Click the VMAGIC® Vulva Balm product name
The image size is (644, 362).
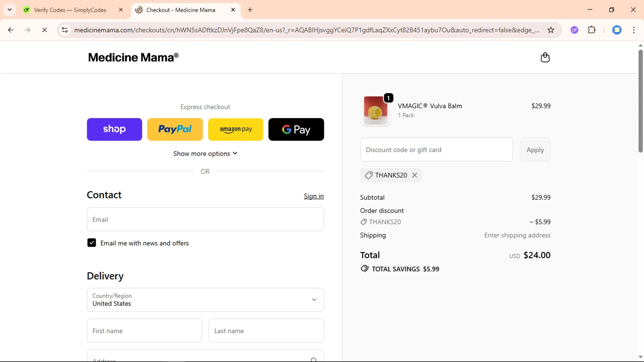pos(430,106)
